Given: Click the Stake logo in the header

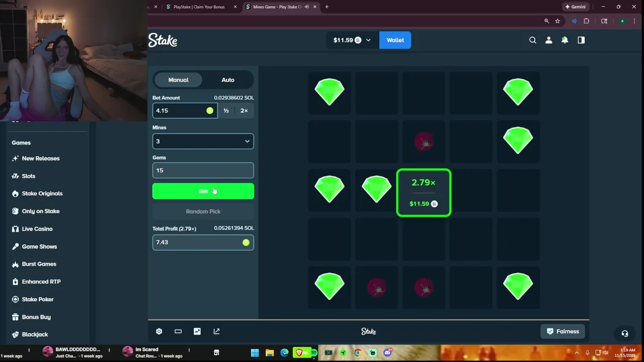Looking at the screenshot, I should (163, 40).
